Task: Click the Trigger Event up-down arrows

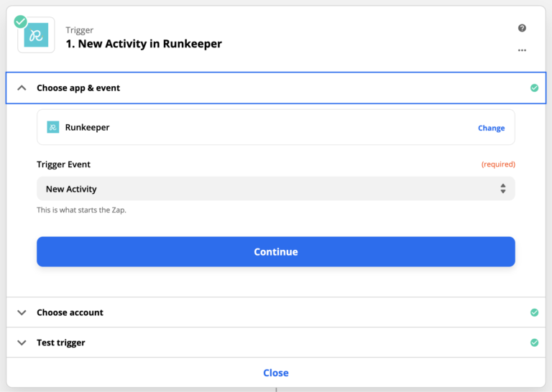Action: (x=502, y=189)
